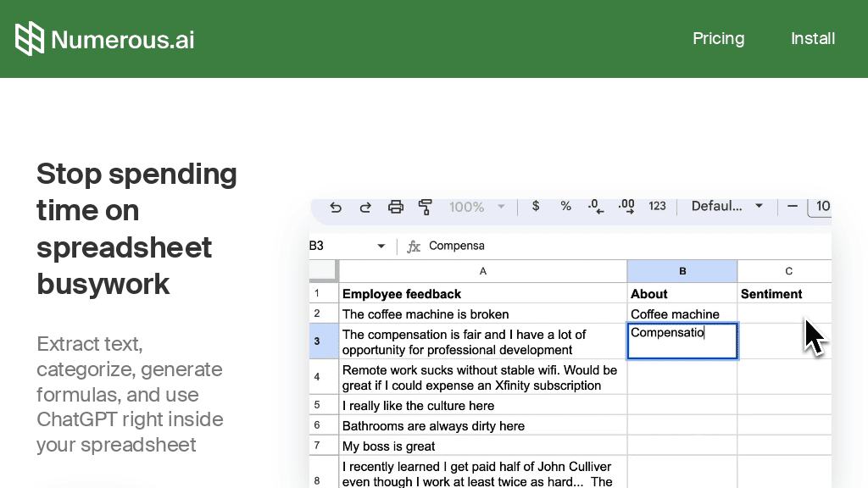This screenshot has width=868, height=488.
Task: Open the Default font dropdown
Action: coord(726,206)
